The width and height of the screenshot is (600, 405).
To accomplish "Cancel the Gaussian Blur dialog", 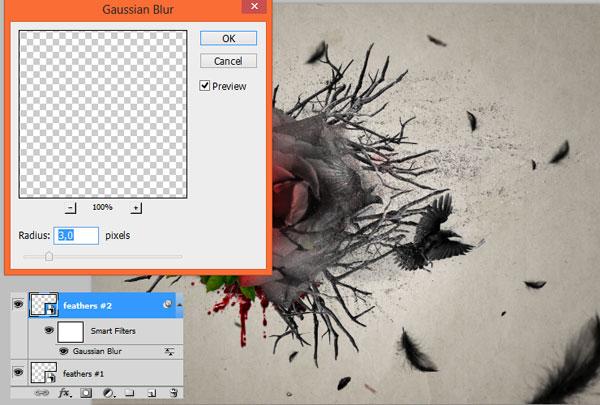I will tap(228, 61).
